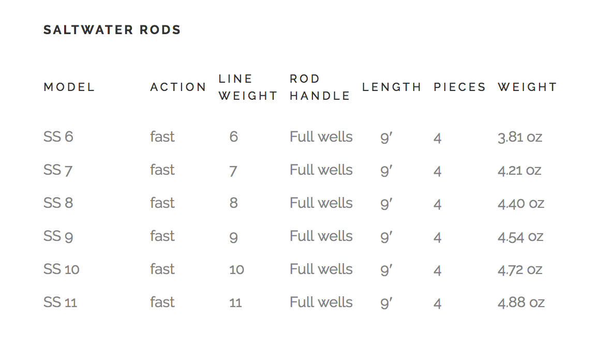Click the LENGTH column header

point(392,87)
